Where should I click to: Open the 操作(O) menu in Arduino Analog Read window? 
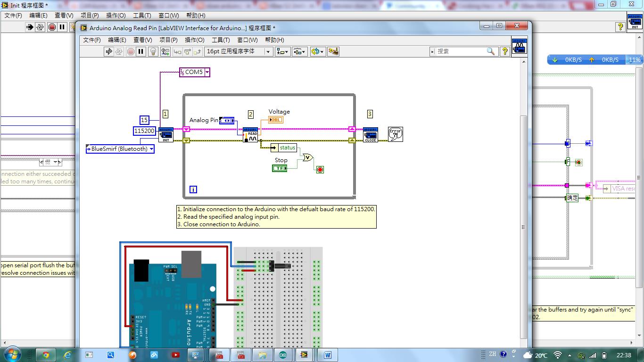coord(195,40)
